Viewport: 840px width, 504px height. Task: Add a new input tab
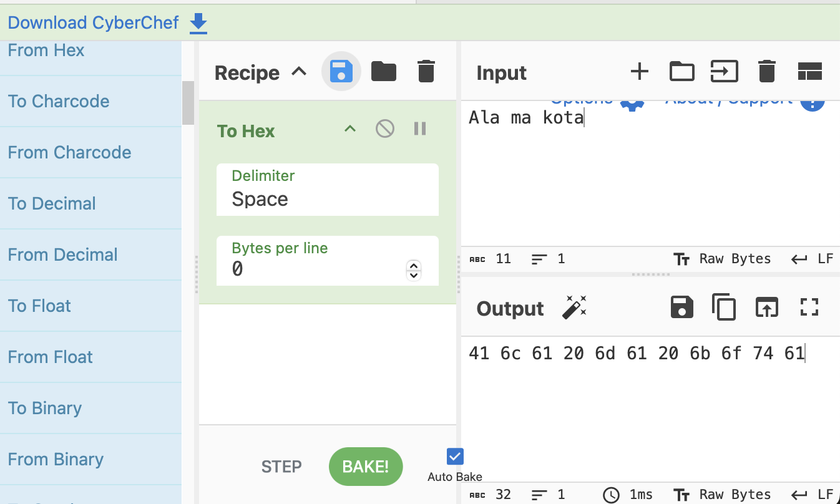point(639,72)
